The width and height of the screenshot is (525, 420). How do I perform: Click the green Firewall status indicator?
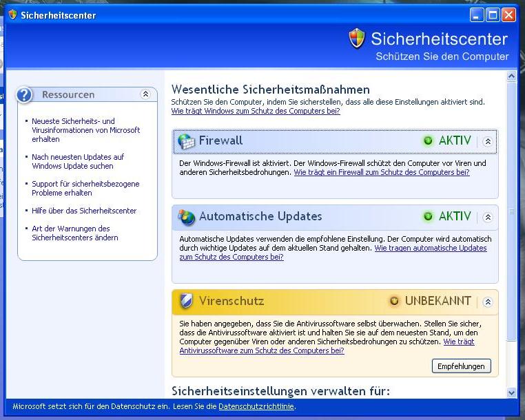tap(428, 140)
